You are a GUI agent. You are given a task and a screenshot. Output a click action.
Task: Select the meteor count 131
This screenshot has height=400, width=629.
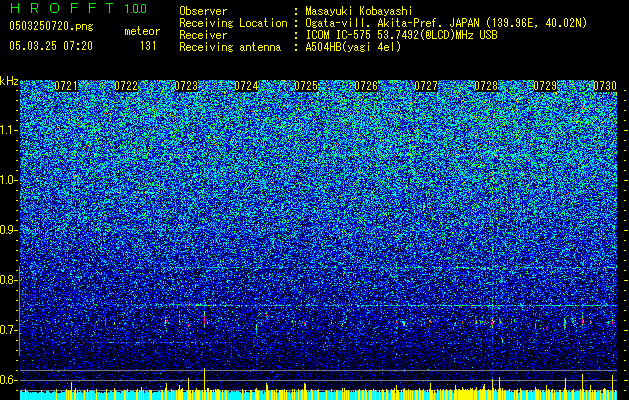pos(148,46)
